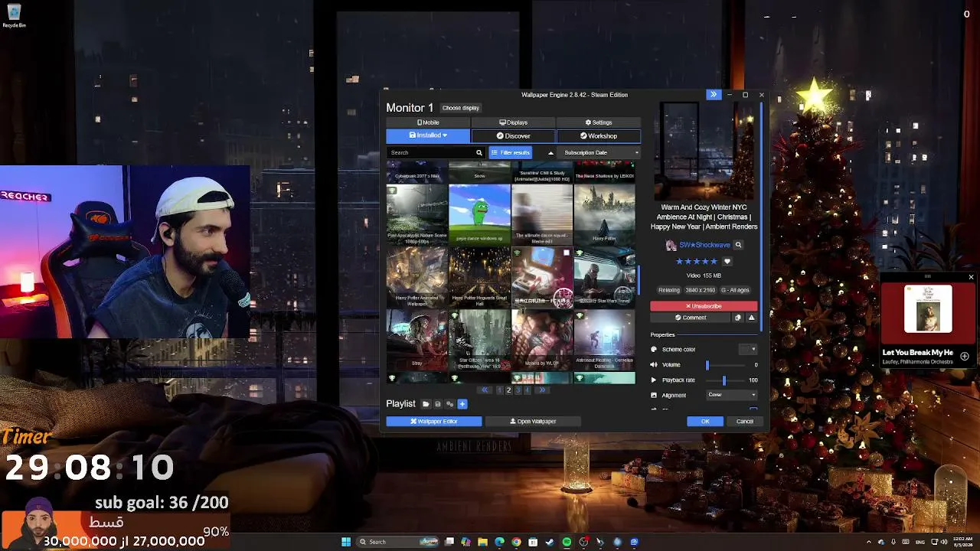The width and height of the screenshot is (980, 551).
Task: Click the Scheme color palette icon
Action: [x=654, y=350]
